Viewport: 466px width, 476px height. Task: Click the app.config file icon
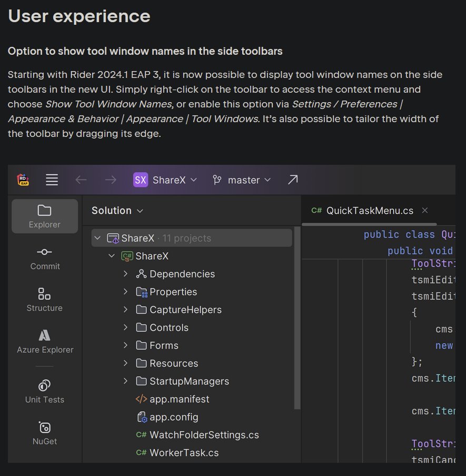(x=142, y=417)
